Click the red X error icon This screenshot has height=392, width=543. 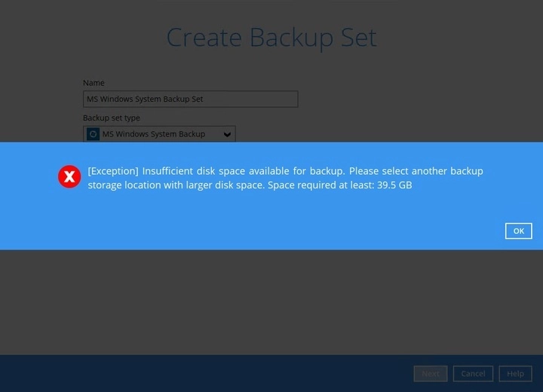tap(69, 176)
